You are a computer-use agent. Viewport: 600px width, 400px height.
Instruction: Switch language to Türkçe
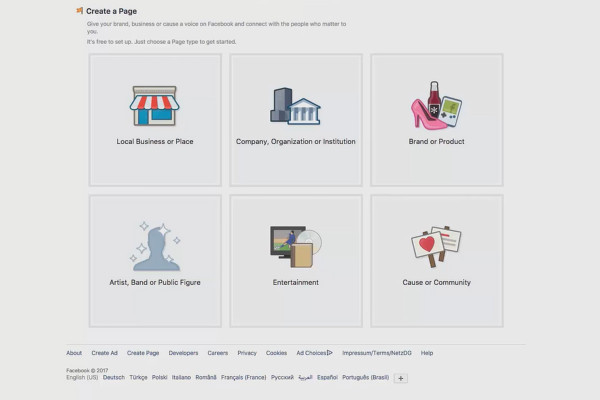138,377
